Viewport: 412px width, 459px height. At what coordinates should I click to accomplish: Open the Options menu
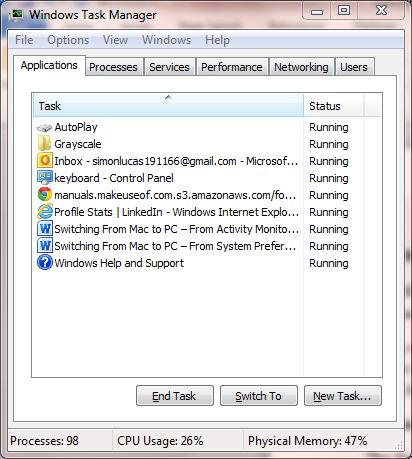click(x=68, y=40)
